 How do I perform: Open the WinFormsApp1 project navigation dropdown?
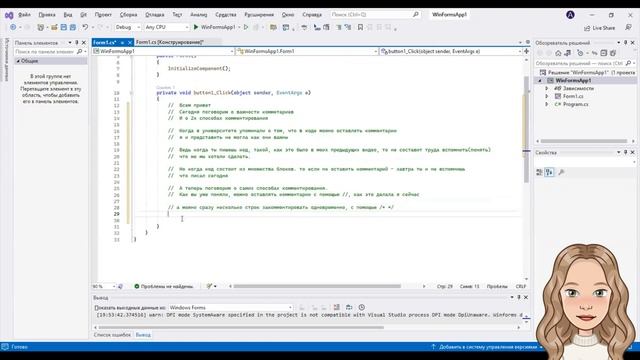click(x=163, y=51)
